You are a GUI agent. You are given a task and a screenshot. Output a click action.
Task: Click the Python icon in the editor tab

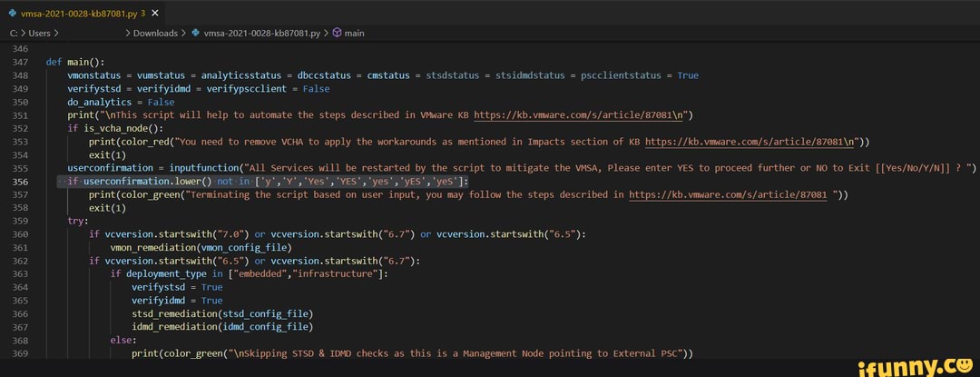(x=12, y=14)
